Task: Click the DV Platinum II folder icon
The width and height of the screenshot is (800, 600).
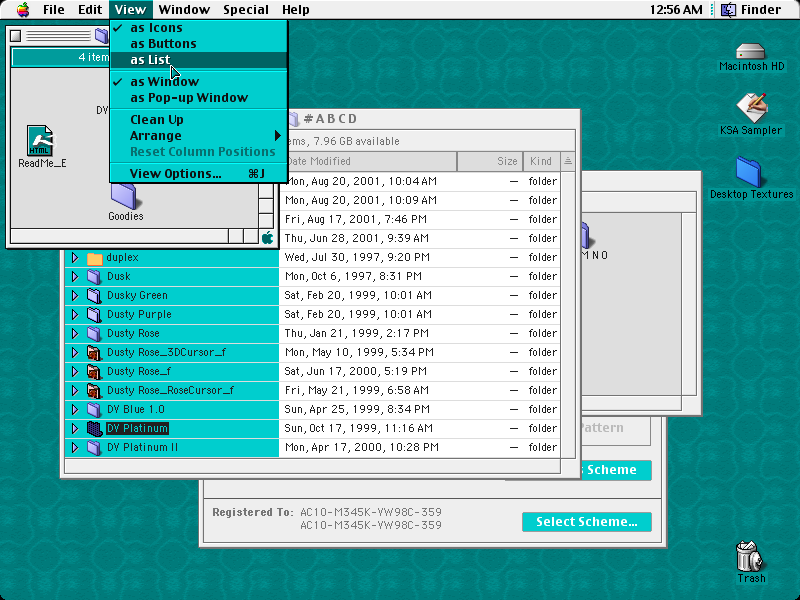Action: point(94,447)
